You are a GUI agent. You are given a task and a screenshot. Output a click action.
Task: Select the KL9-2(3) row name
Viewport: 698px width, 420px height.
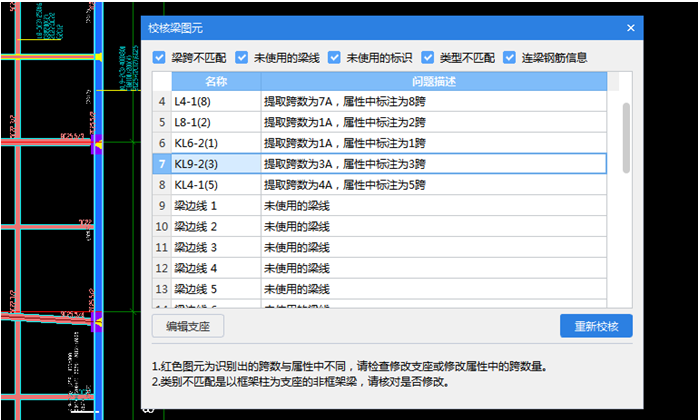coord(196,164)
